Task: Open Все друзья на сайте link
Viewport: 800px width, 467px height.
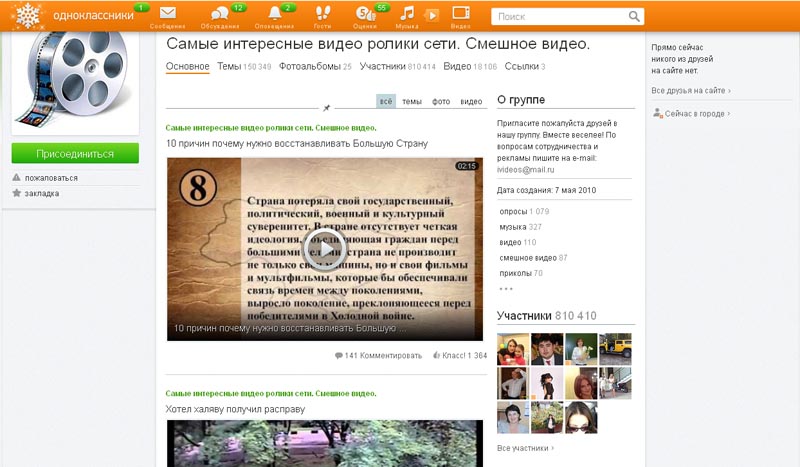Action: (x=691, y=90)
